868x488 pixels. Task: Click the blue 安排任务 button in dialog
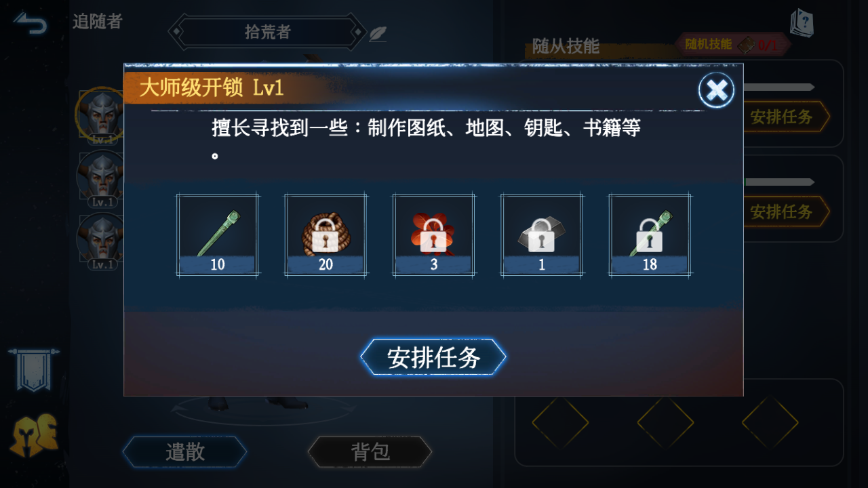click(x=433, y=357)
